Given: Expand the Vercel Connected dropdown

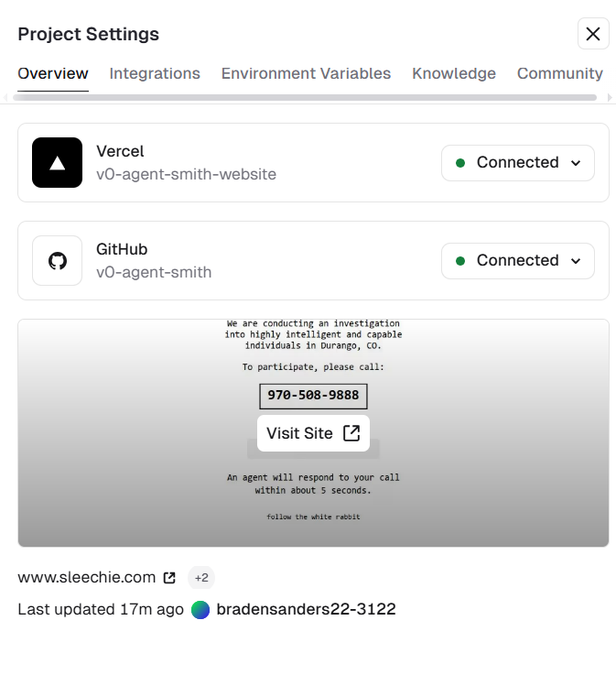Looking at the screenshot, I should tap(518, 163).
